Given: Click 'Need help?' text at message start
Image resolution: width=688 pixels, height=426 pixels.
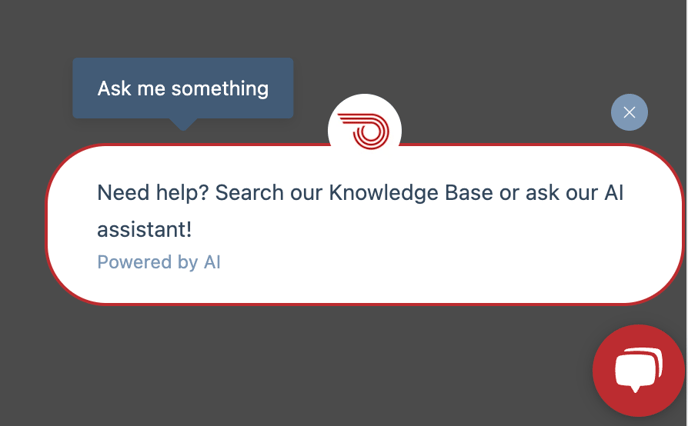Looking at the screenshot, I should (x=153, y=193).
